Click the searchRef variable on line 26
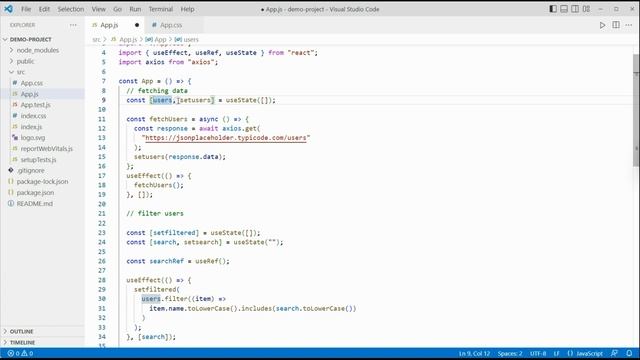The height and width of the screenshot is (360, 640). pos(167,261)
